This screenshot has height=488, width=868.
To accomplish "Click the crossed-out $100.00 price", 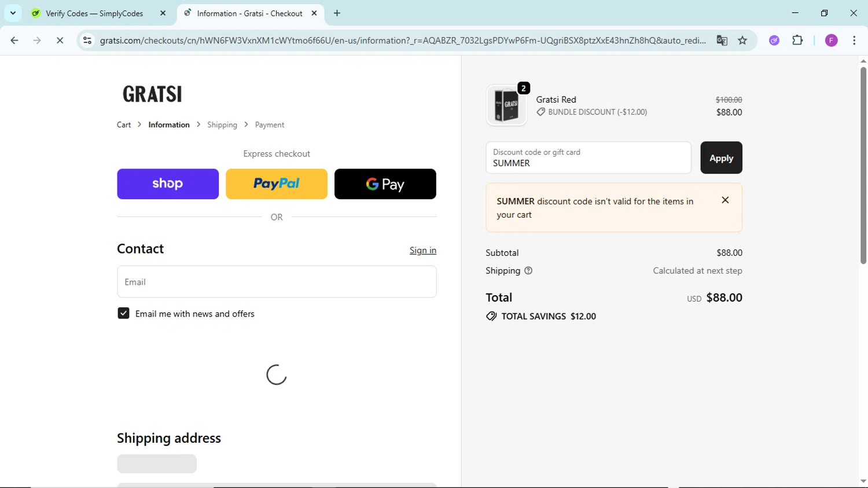I will tap(729, 100).
